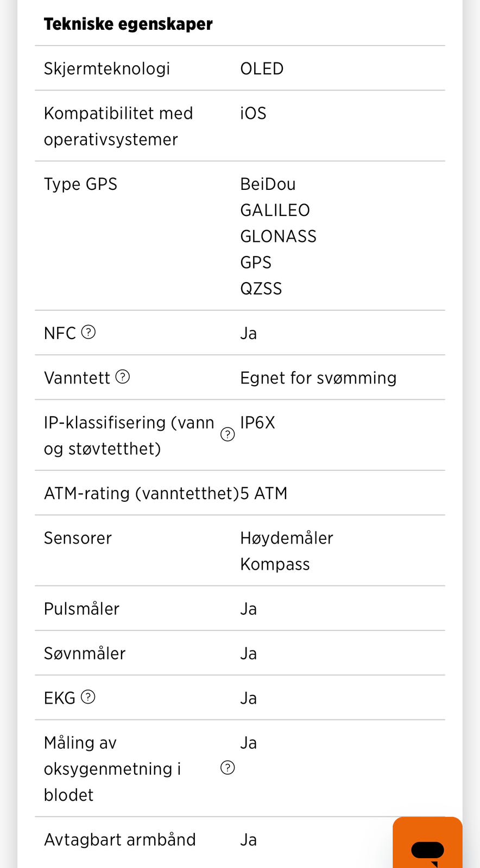Image resolution: width=480 pixels, height=868 pixels.
Task: Open oksygenmetning i blodet info icon
Action: click(x=228, y=768)
